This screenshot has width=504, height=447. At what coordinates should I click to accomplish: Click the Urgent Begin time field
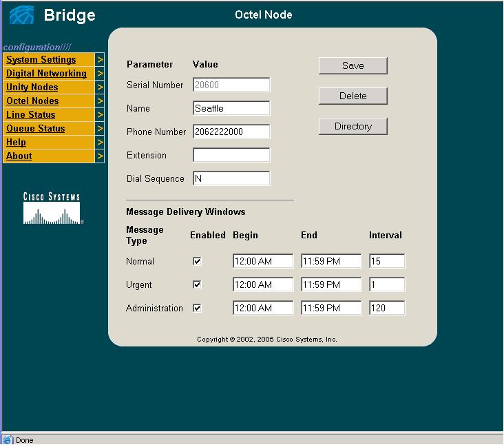(263, 284)
